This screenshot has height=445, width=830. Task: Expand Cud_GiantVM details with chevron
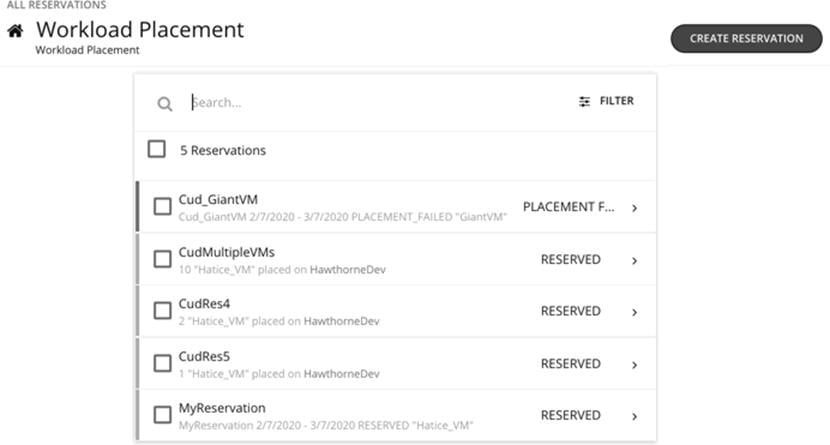[635, 208]
